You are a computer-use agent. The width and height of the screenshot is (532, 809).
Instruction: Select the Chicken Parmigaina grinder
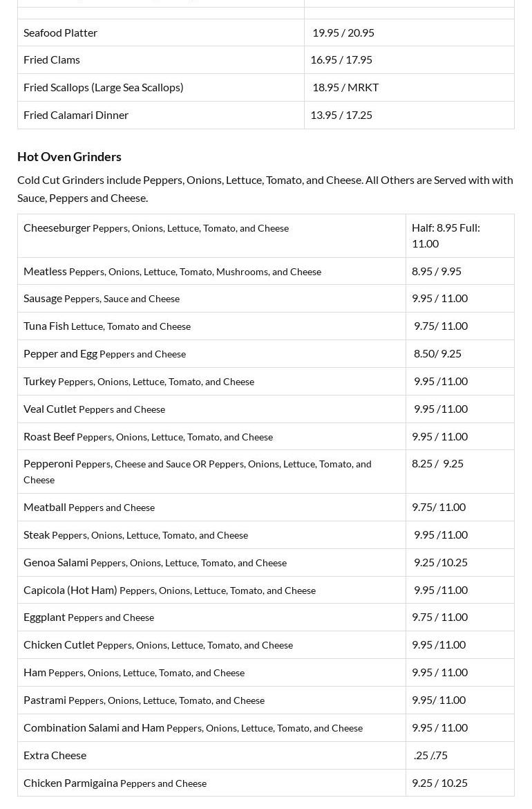point(70,783)
